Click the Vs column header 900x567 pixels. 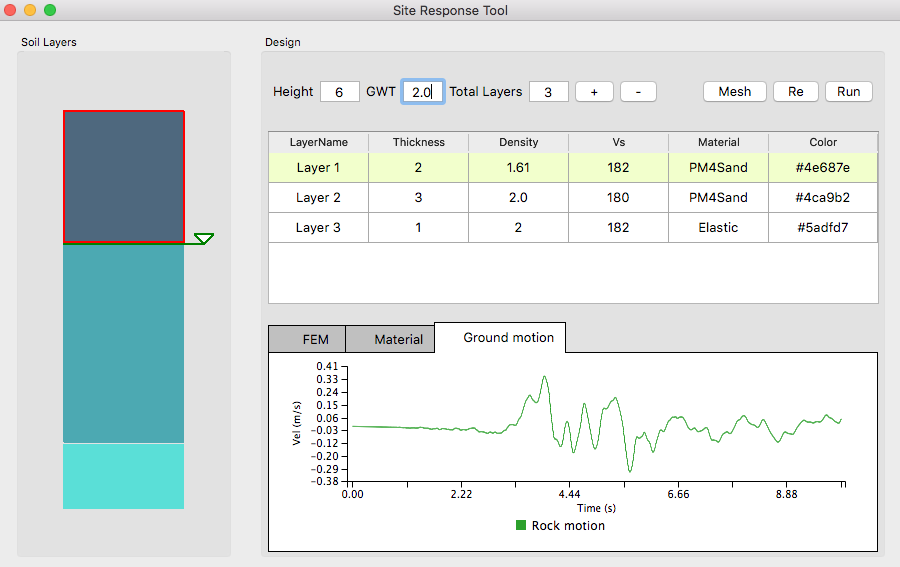(x=618, y=142)
